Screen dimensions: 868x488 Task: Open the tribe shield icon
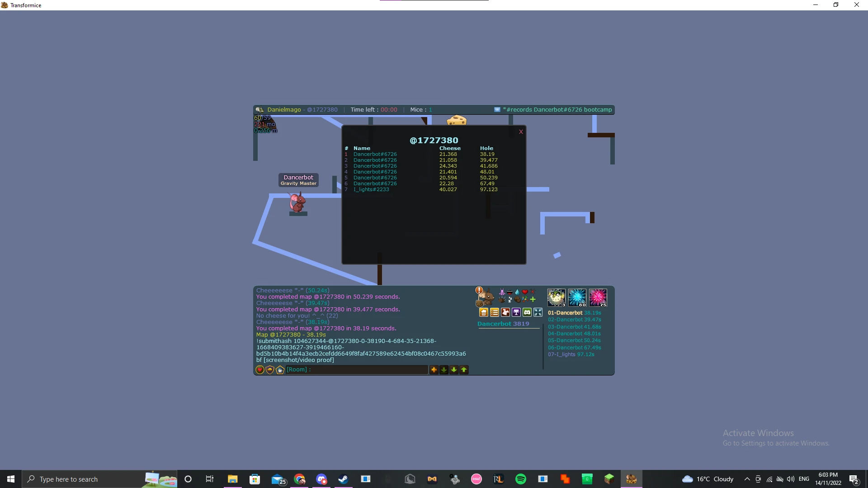(270, 370)
